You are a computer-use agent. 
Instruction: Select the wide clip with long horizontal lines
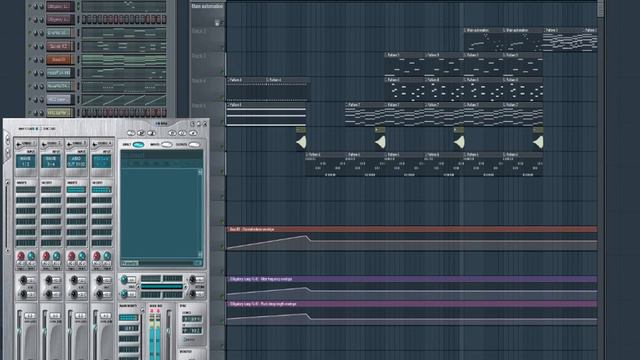point(266,114)
